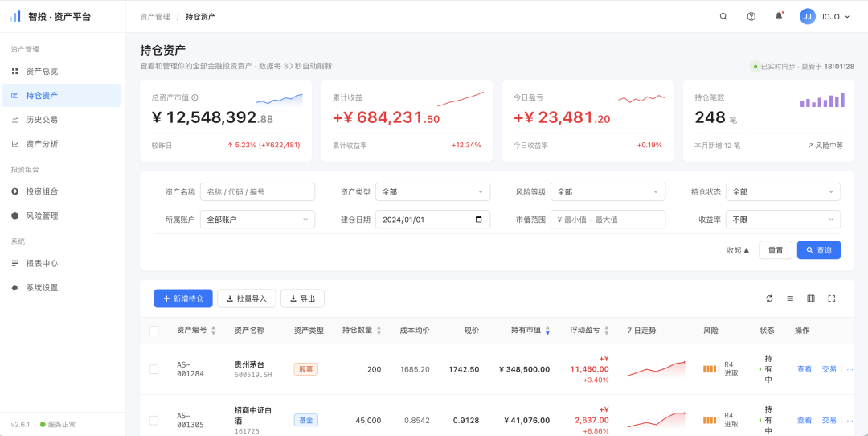Click the 市值范围 input field
The width and height of the screenshot is (868, 436).
(x=608, y=220)
